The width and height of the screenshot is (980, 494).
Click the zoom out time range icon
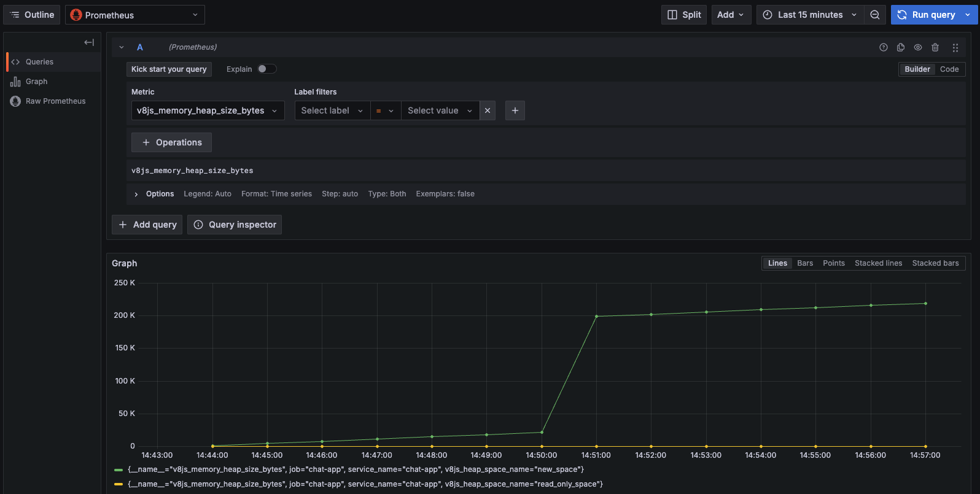[875, 15]
